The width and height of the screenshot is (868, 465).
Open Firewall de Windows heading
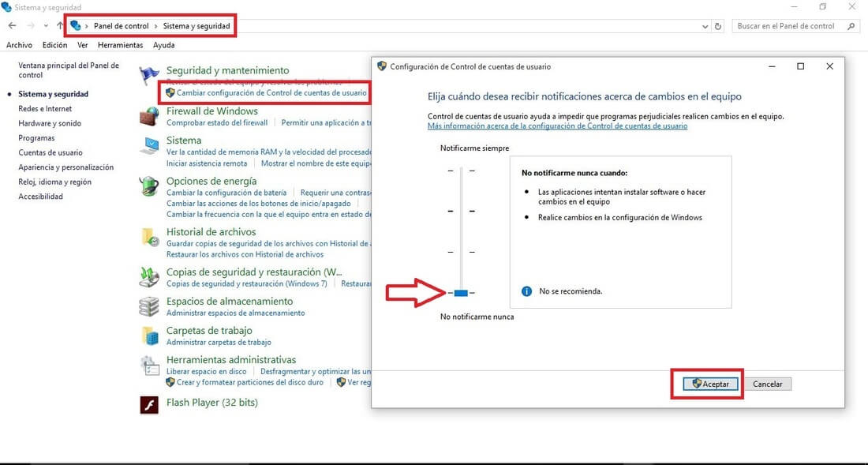pos(212,111)
